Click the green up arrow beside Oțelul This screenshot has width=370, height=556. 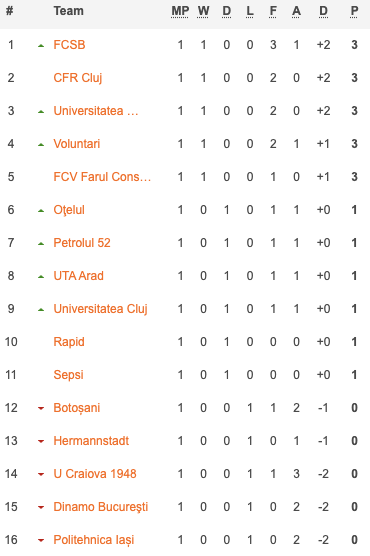(41, 211)
